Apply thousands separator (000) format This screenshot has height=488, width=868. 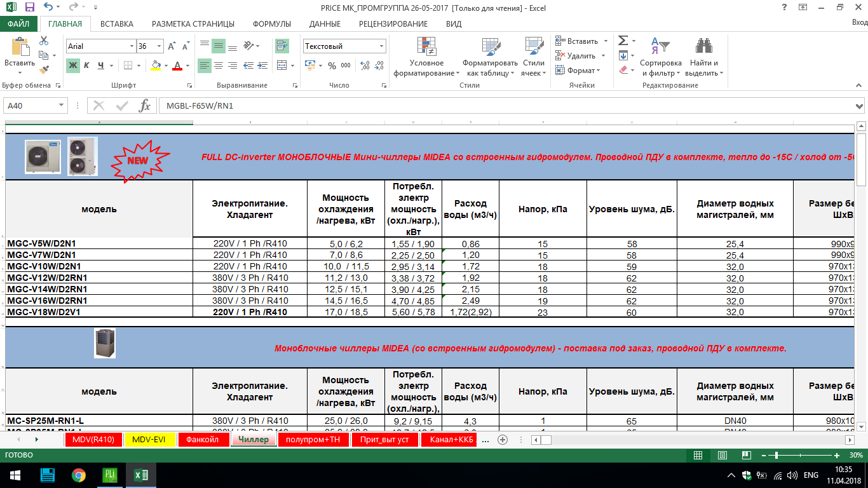[x=346, y=65]
